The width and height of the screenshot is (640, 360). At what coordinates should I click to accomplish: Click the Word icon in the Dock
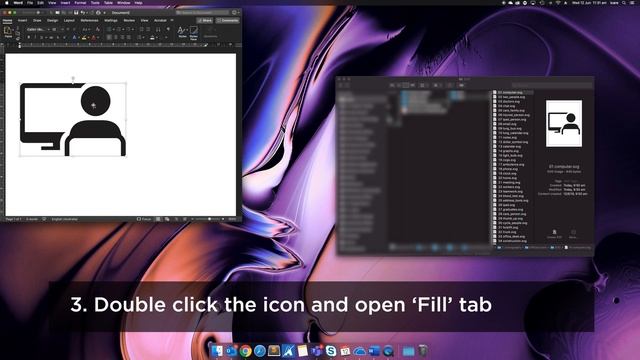click(374, 351)
